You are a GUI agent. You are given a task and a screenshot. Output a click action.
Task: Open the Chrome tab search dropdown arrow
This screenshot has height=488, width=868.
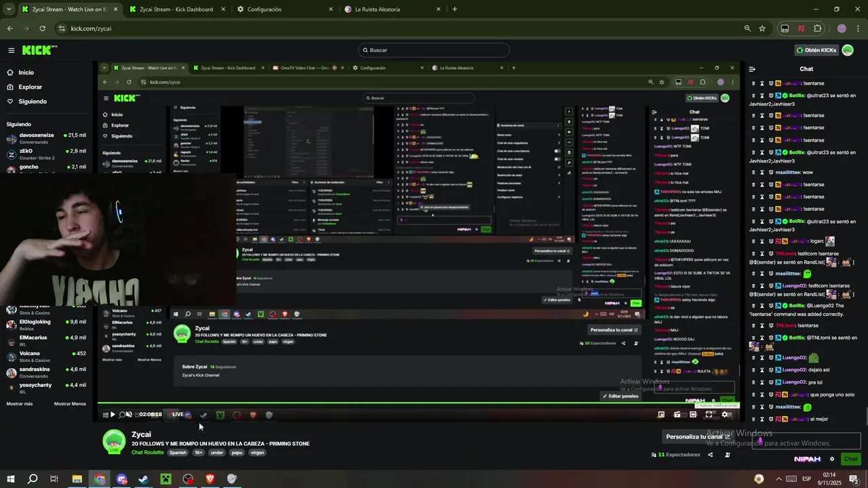click(8, 9)
